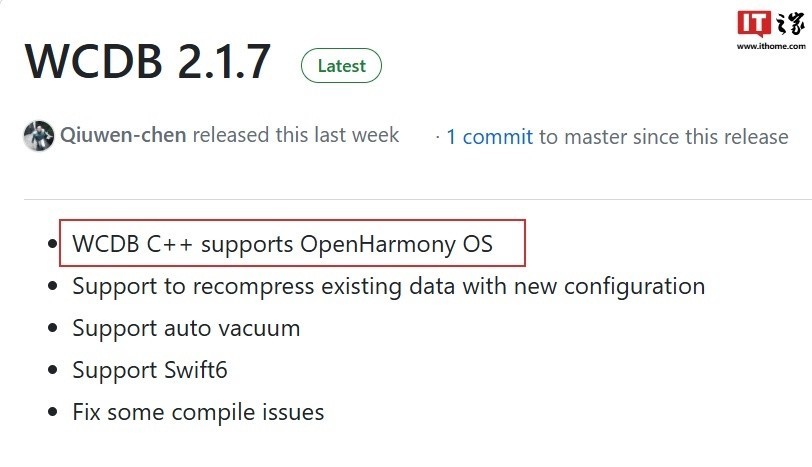812x467 pixels.
Task: Click the www.ithome.com watermark text
Action: point(771,46)
